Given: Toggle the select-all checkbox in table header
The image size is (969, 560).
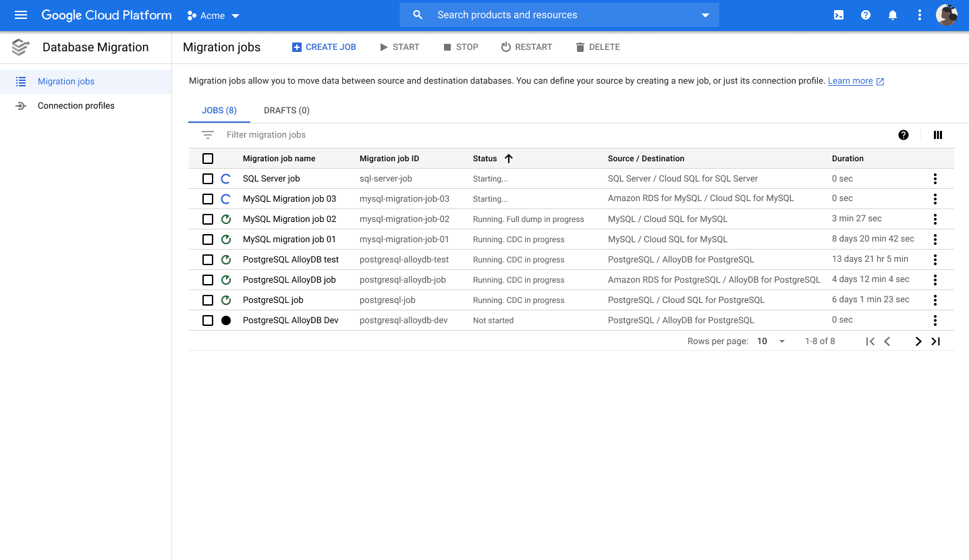Looking at the screenshot, I should 208,159.
